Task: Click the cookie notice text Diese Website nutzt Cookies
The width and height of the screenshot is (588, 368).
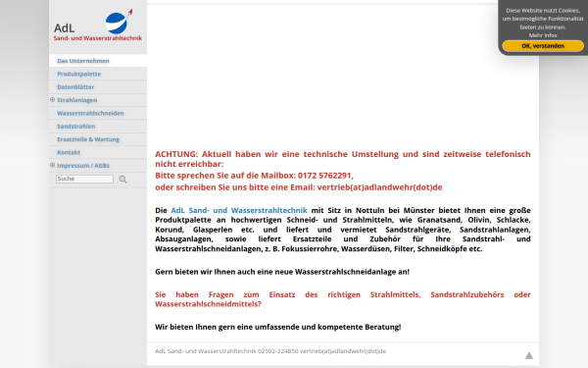Action: 543,11
